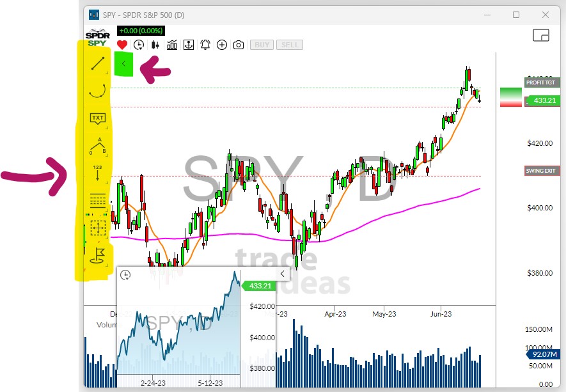Click the alert bell icon
The width and height of the screenshot is (566, 392).
pos(205,45)
